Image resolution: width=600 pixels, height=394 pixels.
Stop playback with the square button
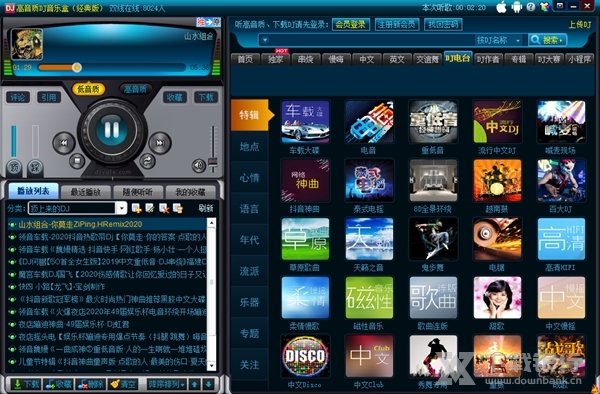click(77, 161)
